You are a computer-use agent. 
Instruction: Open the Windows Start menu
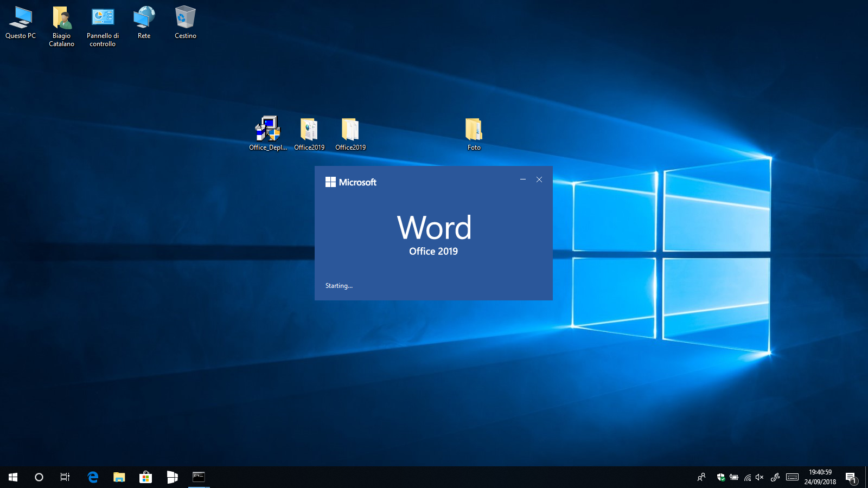pyautogui.click(x=13, y=477)
